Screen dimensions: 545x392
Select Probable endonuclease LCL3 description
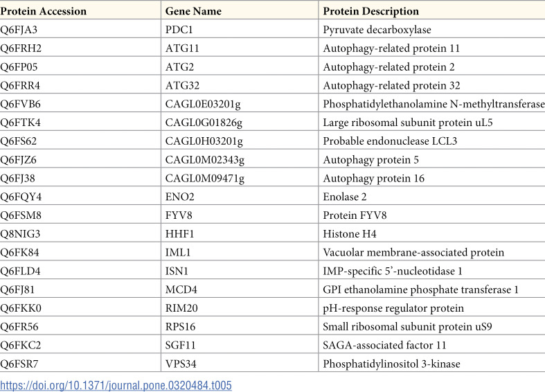point(390,141)
